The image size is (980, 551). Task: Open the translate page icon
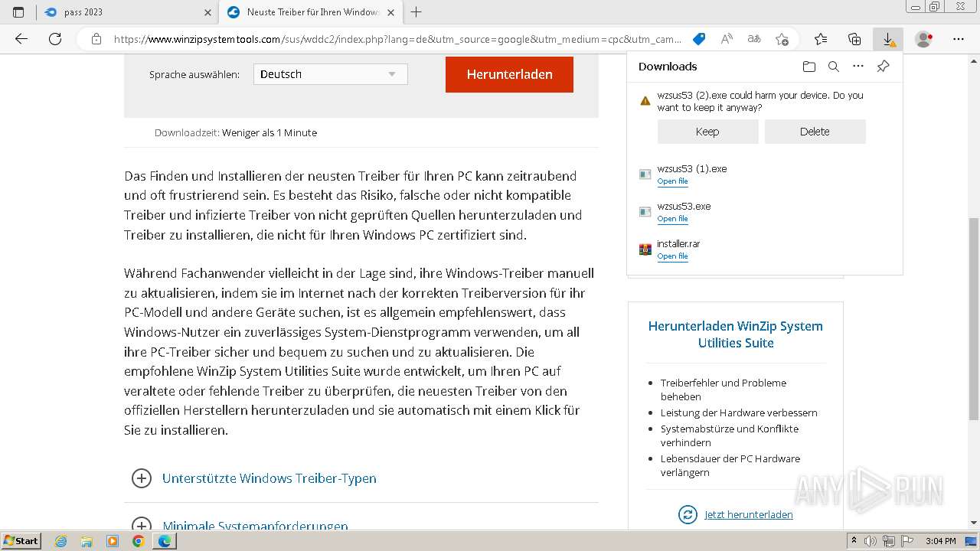754,39
